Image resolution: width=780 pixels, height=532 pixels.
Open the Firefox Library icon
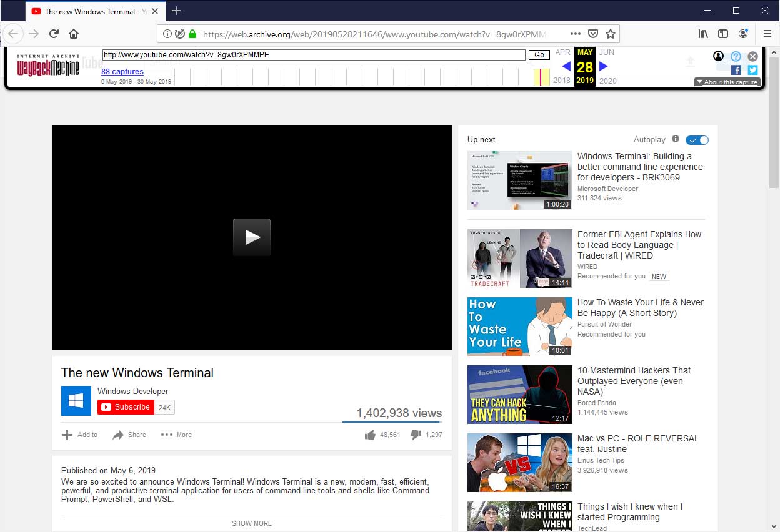[x=703, y=34]
